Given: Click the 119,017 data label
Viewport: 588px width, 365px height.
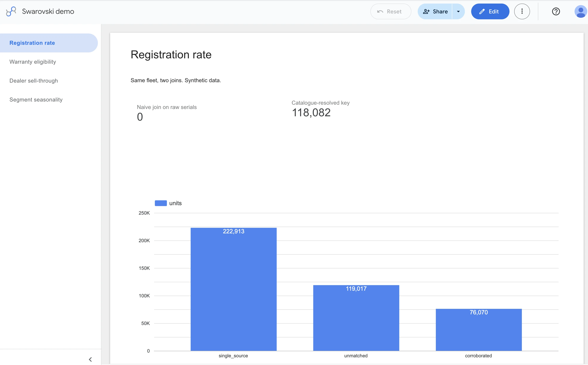Looking at the screenshot, I should [x=356, y=289].
